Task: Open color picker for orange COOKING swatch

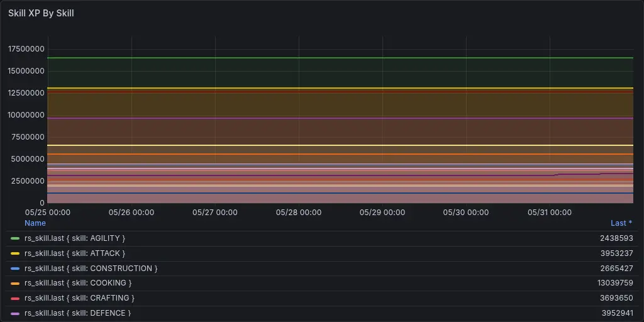Action: (x=15, y=283)
